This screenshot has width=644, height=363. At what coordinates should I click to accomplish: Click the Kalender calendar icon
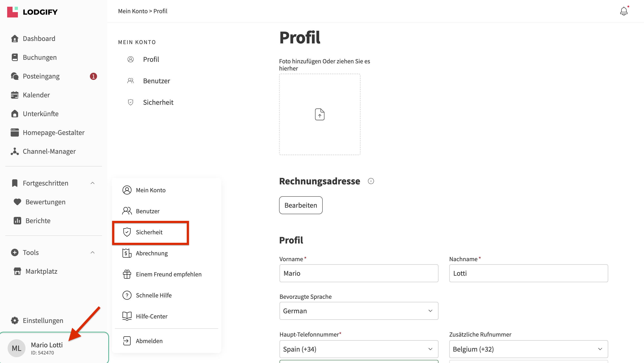[x=15, y=95]
